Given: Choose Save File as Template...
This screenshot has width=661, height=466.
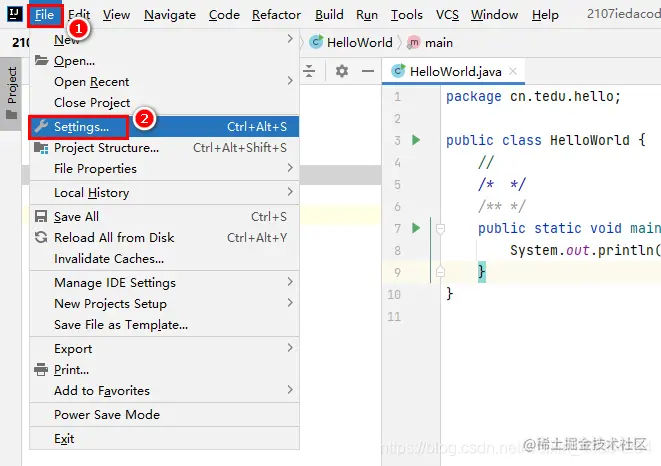Looking at the screenshot, I should click(164, 325).
